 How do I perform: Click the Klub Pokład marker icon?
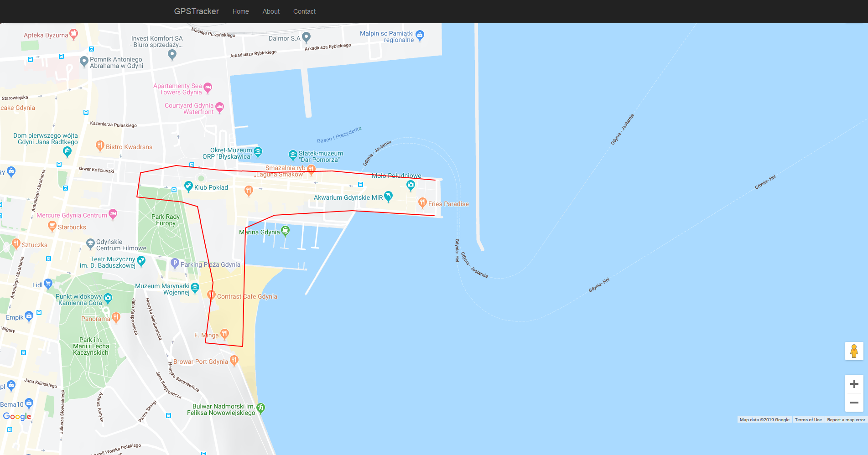click(188, 186)
